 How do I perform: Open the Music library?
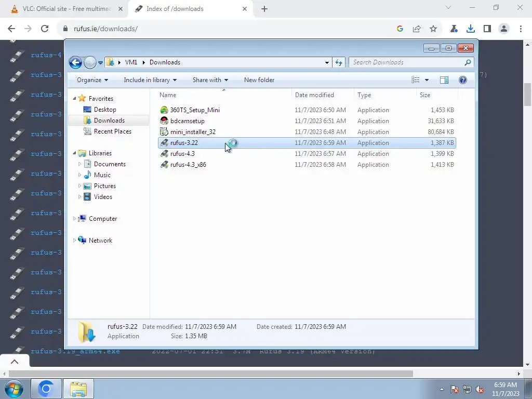coord(102,175)
